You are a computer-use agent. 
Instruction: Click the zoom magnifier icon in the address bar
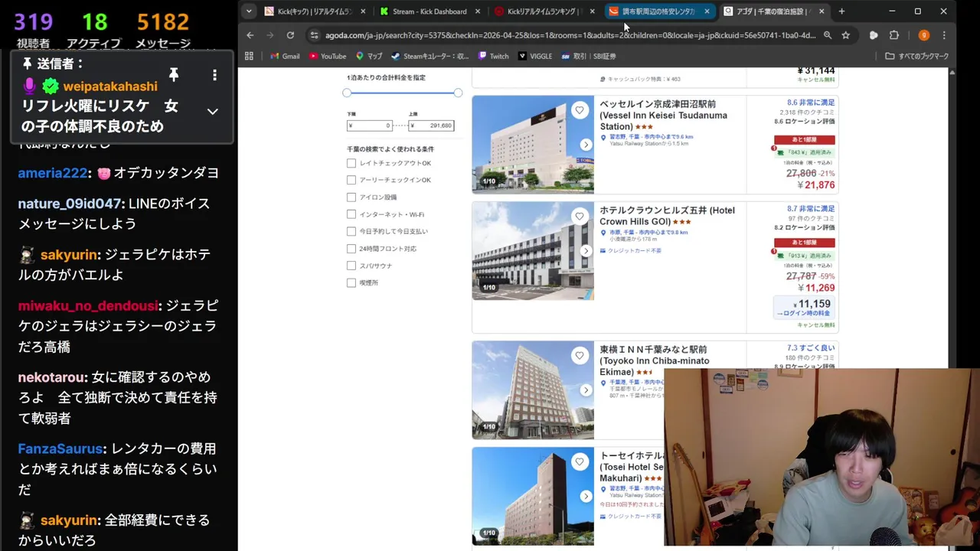coord(828,35)
